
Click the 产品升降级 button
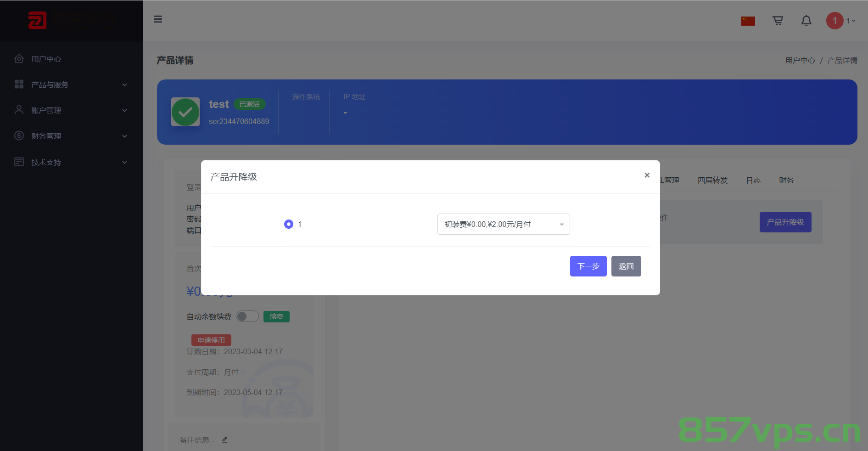click(x=785, y=222)
